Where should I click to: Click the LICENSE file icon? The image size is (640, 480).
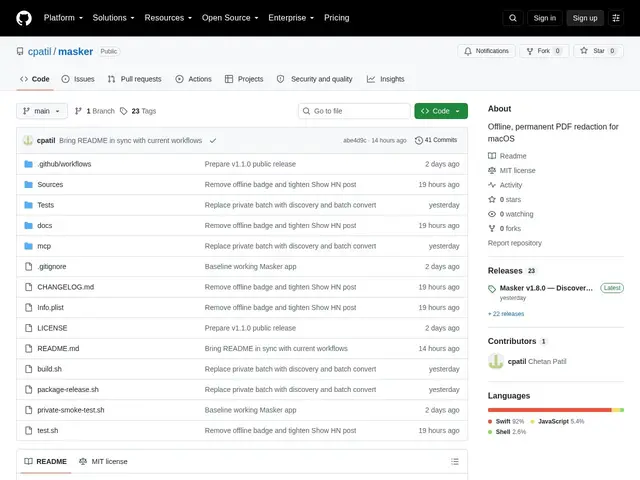coord(28,328)
